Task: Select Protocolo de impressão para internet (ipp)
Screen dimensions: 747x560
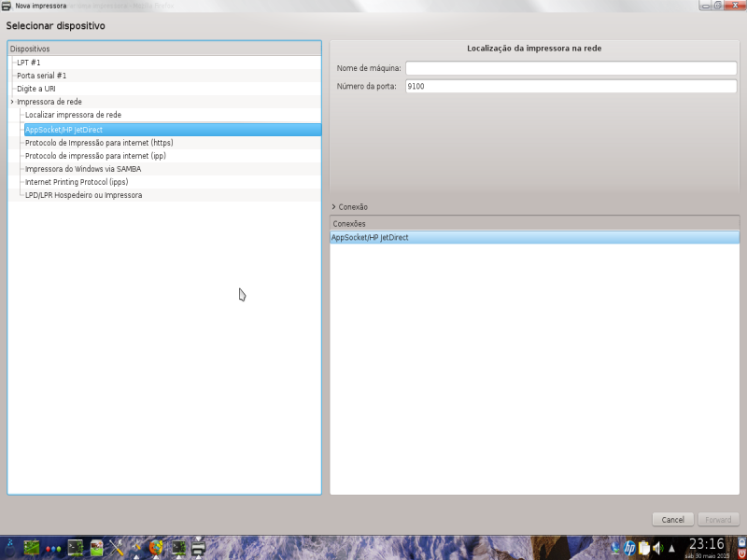Action: click(95, 156)
